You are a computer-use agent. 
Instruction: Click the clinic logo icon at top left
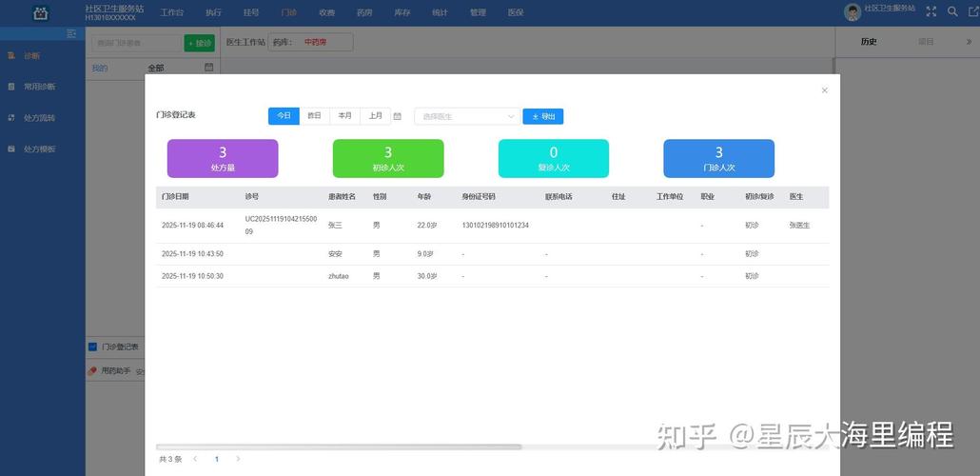click(41, 12)
